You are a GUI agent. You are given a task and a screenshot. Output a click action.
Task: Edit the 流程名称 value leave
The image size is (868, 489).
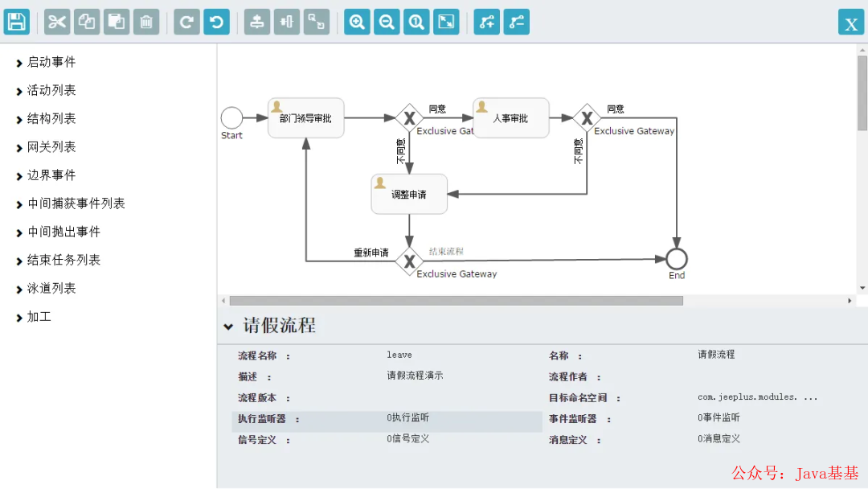tap(399, 355)
